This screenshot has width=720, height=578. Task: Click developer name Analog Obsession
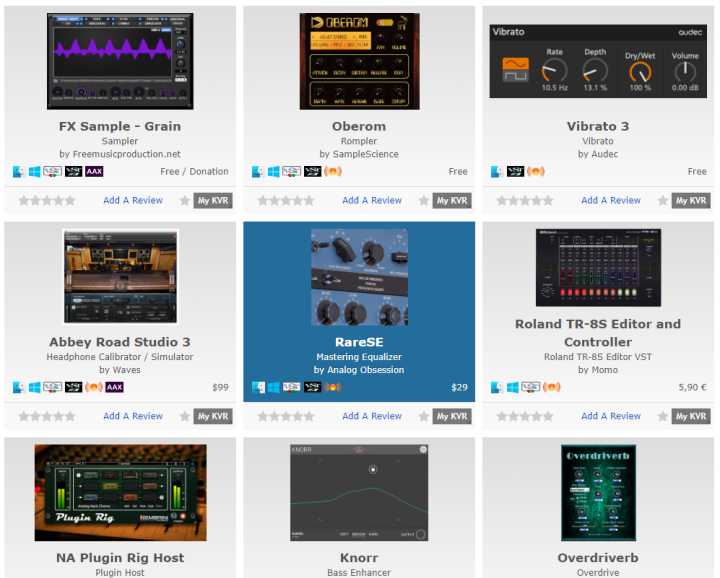coord(366,370)
